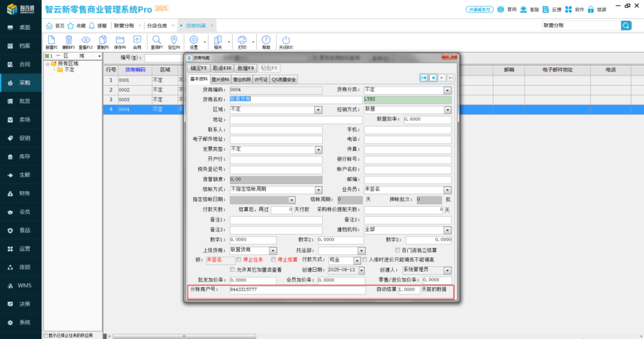Switch to the 营业执照 tab
The height and width of the screenshot is (339, 644).
pyautogui.click(x=241, y=80)
